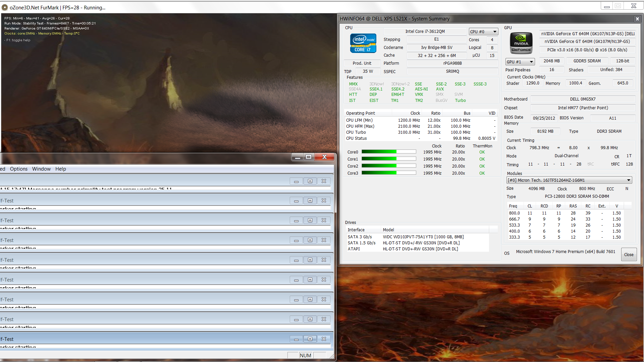The height and width of the screenshot is (362, 644).
Task: Click the 'DELL 0MG5X7' motherboard field
Action: point(583,99)
